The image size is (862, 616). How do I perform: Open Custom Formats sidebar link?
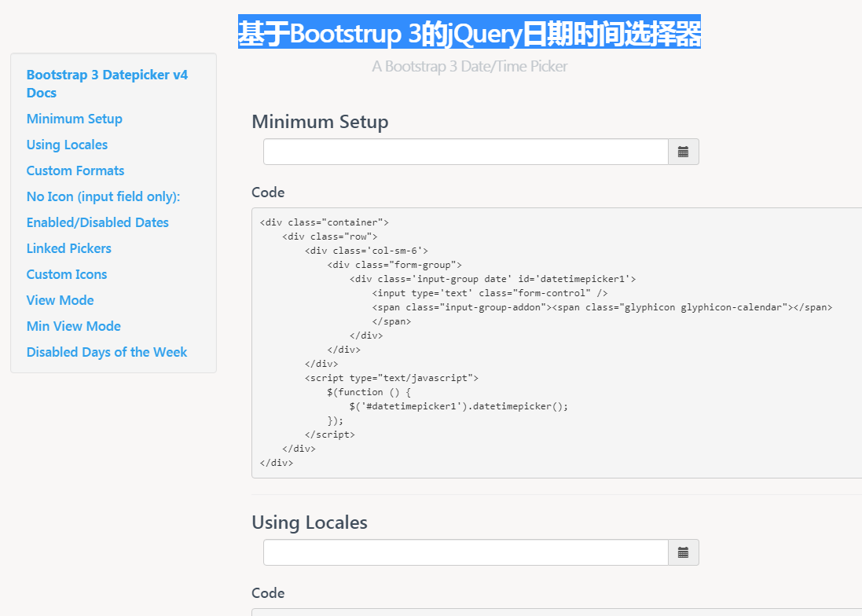pos(75,170)
